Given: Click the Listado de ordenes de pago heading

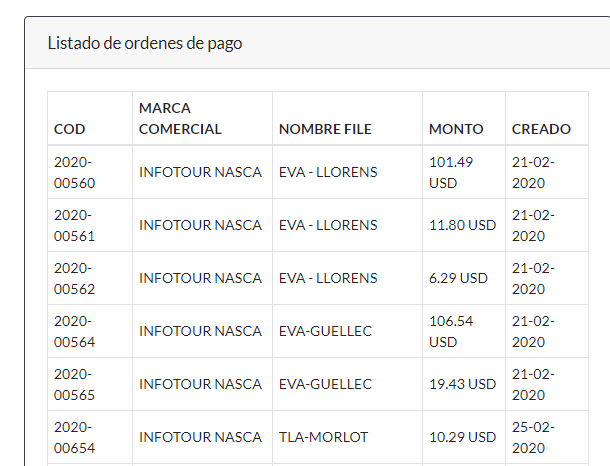Looking at the screenshot, I should click(x=145, y=43).
